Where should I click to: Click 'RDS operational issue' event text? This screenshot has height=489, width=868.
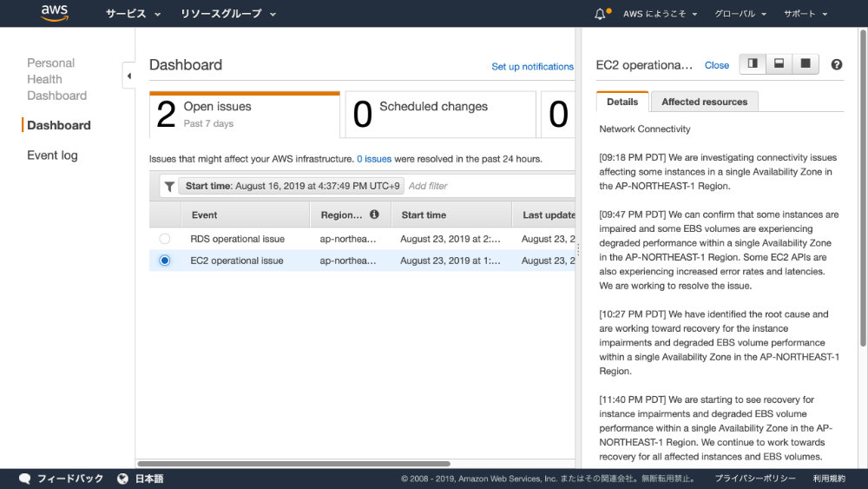click(x=237, y=239)
